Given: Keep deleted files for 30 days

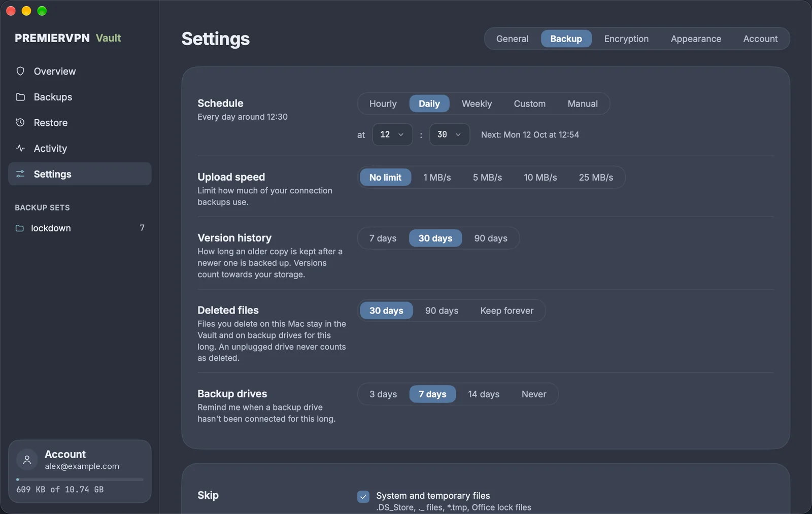Looking at the screenshot, I should click(386, 311).
